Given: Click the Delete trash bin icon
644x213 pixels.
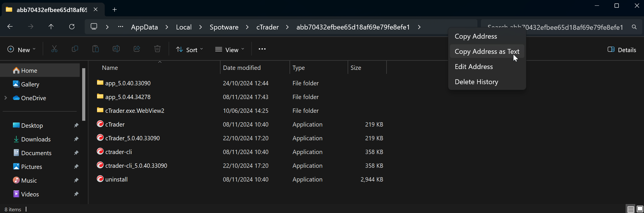Looking at the screenshot, I should point(157,49).
